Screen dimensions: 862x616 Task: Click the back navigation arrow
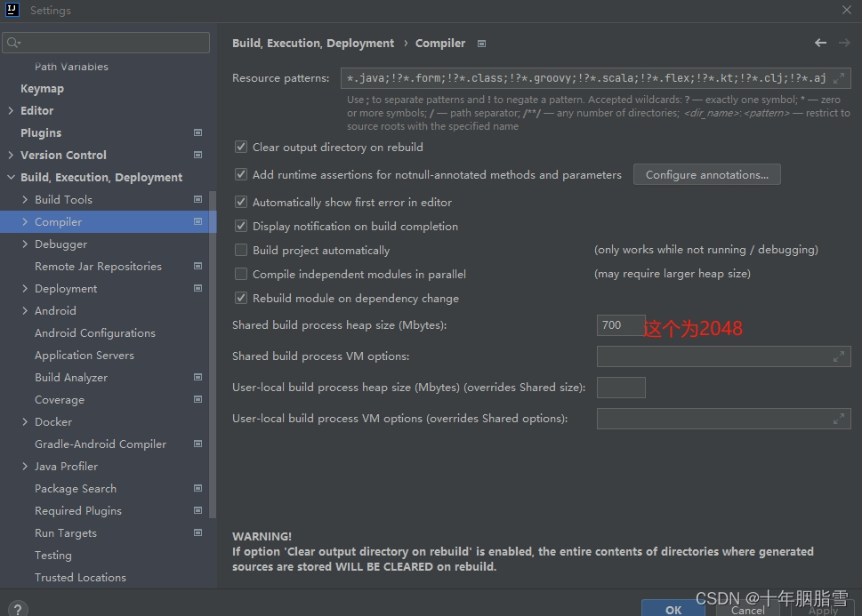click(819, 42)
